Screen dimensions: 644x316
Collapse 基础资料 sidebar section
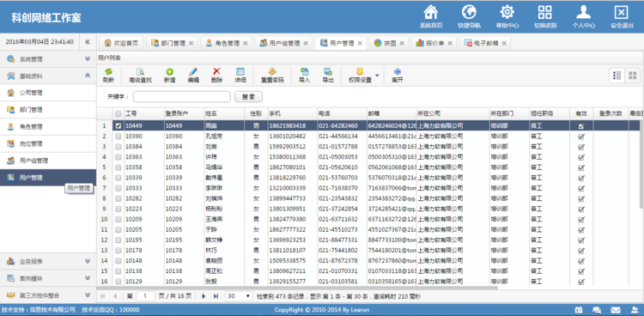click(48, 76)
